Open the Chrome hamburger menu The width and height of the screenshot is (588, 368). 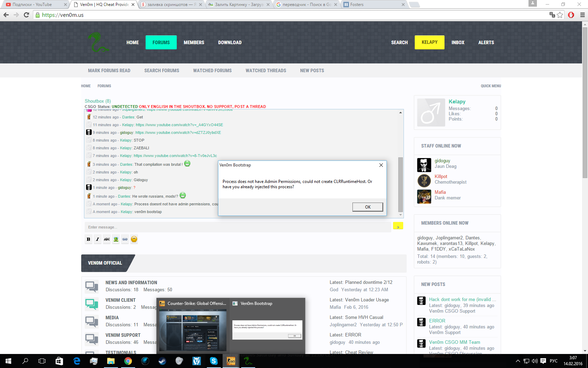point(582,15)
